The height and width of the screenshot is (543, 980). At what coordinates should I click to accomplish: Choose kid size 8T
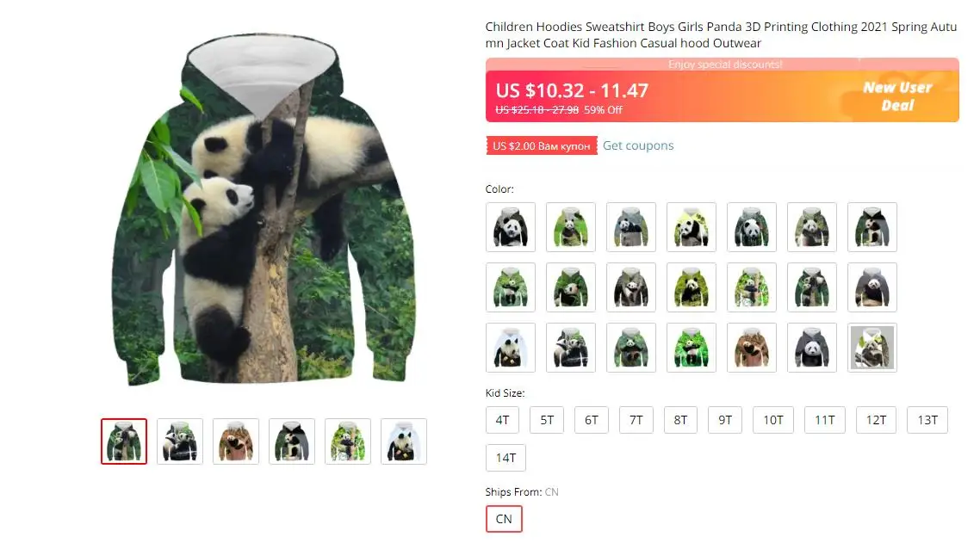point(680,420)
